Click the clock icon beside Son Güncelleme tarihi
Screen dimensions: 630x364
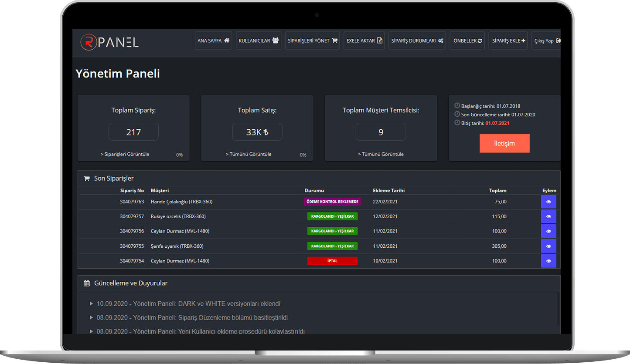pos(457,115)
